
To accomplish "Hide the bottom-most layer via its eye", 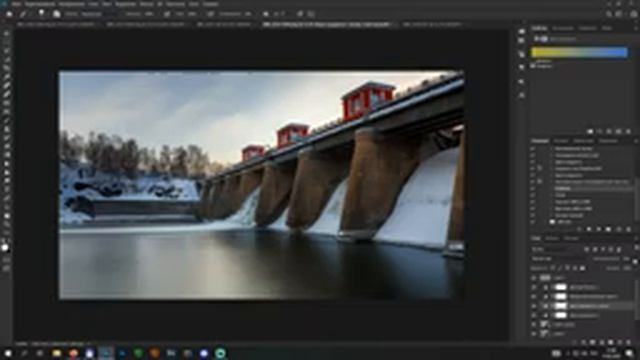I will (x=533, y=333).
